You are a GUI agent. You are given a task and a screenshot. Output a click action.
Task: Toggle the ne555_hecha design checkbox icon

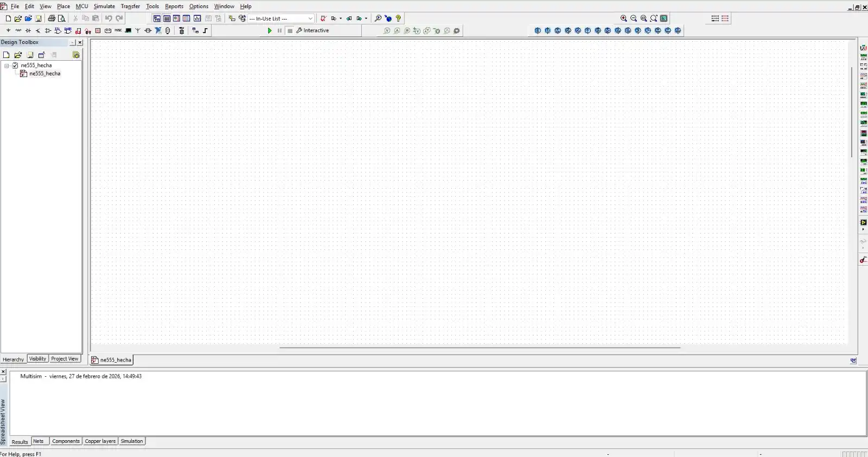click(15, 65)
